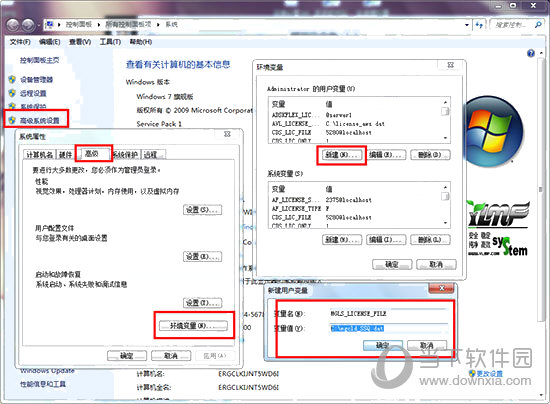The height and width of the screenshot is (404, 550).
Task: Expand the arrow after 所有控制面板项 in the breadcrumb
Action: [x=158, y=24]
